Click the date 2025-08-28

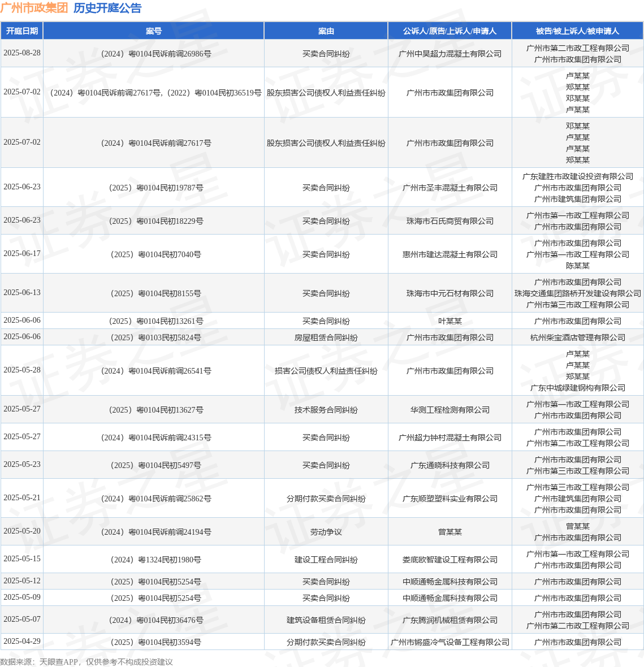(x=22, y=53)
